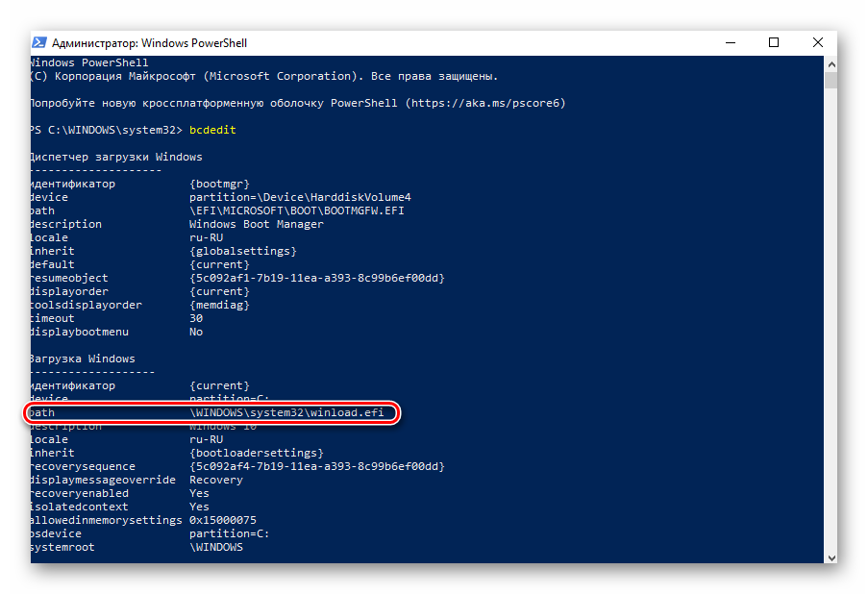
Task: Click the isolatedcontext 'Yes' value
Action: [x=199, y=507]
